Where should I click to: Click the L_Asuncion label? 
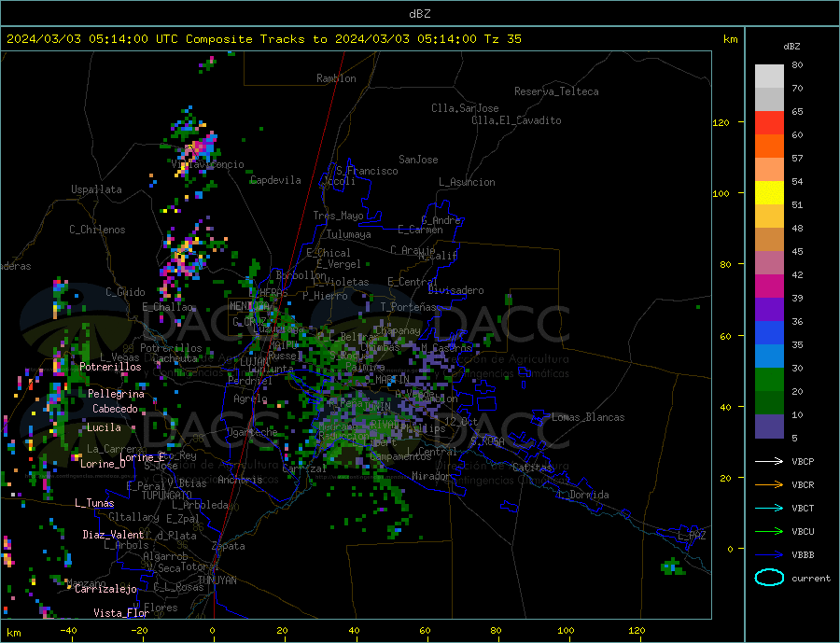(467, 182)
